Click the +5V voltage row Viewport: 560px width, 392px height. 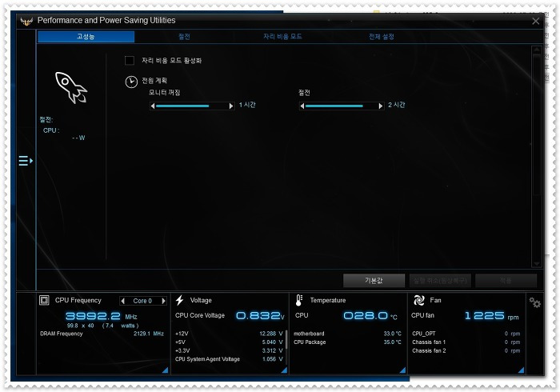click(x=229, y=342)
